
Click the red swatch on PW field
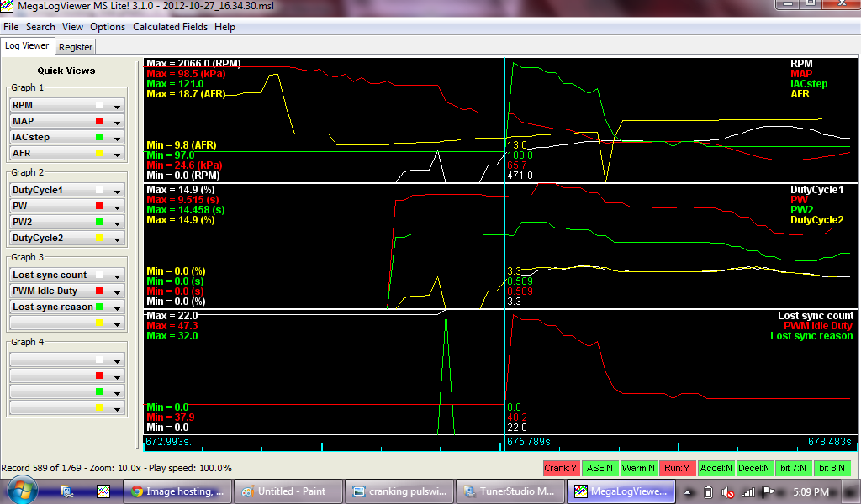coord(99,206)
